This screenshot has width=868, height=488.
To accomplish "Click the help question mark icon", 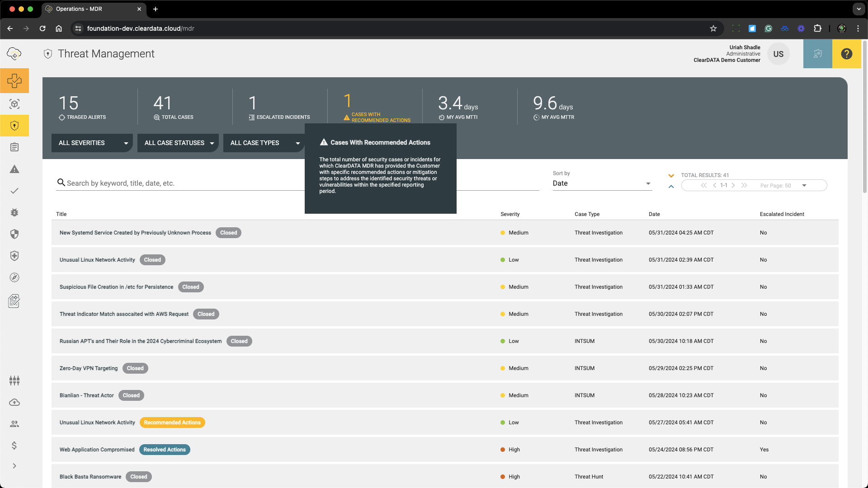I will (x=846, y=54).
